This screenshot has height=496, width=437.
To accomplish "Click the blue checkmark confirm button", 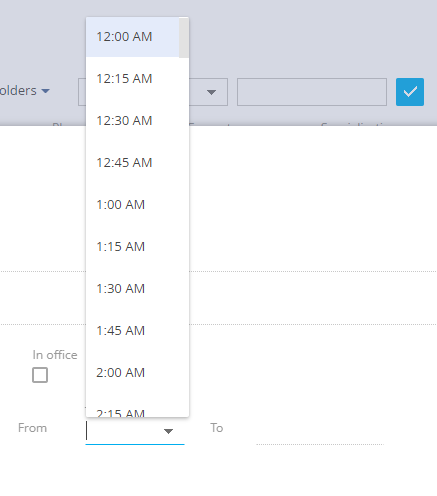I will click(410, 92).
